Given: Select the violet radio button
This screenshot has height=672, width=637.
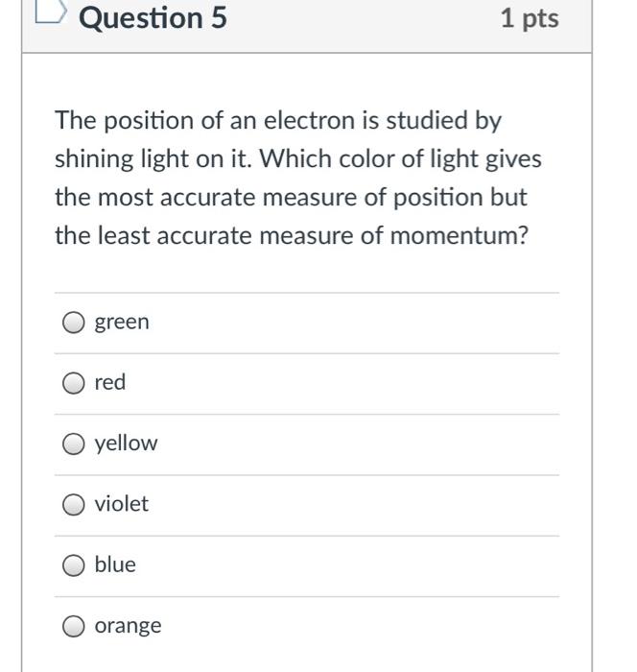Looking at the screenshot, I should pos(74,504).
